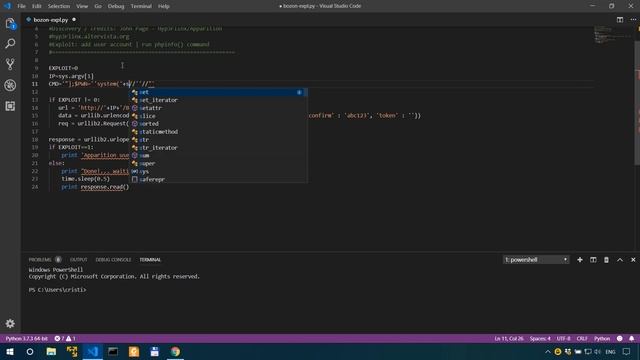Switch to the Output panel tab
Viewport: 640px width, 360px height.
78,260
